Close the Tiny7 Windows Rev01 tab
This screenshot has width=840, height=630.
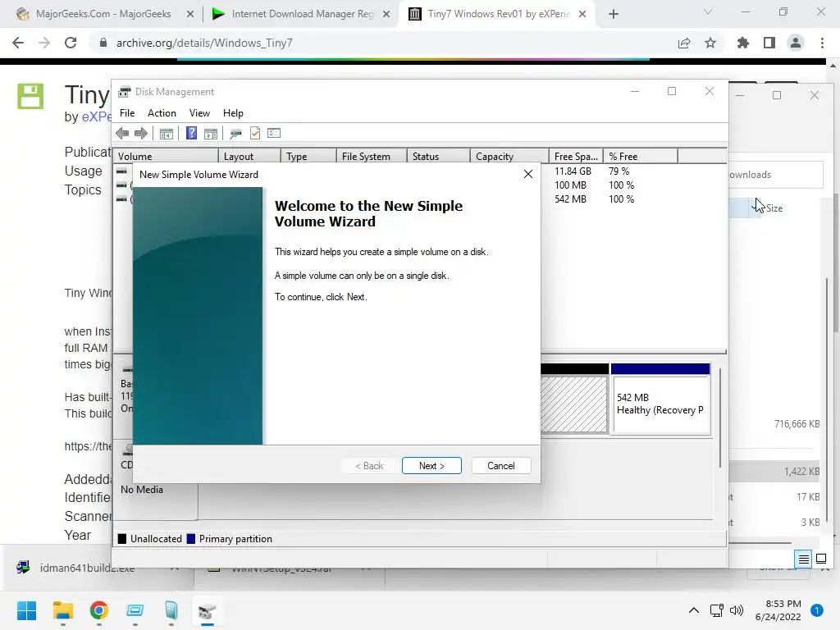click(x=583, y=14)
